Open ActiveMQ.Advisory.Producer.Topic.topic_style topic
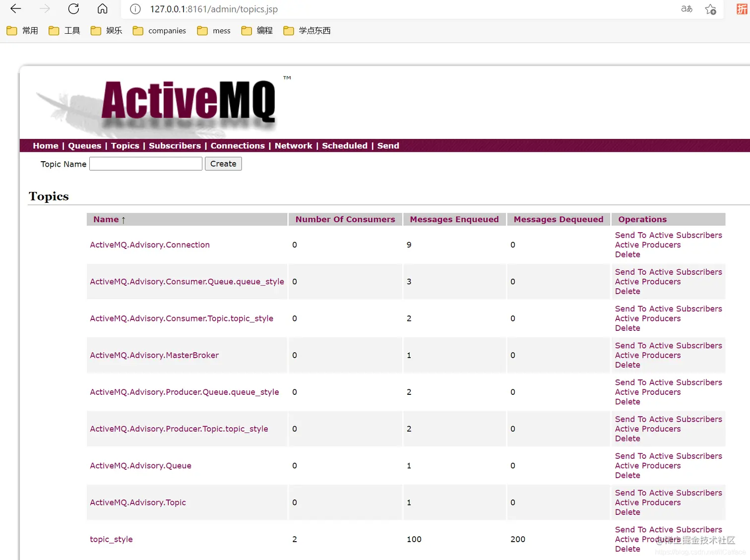 (179, 429)
